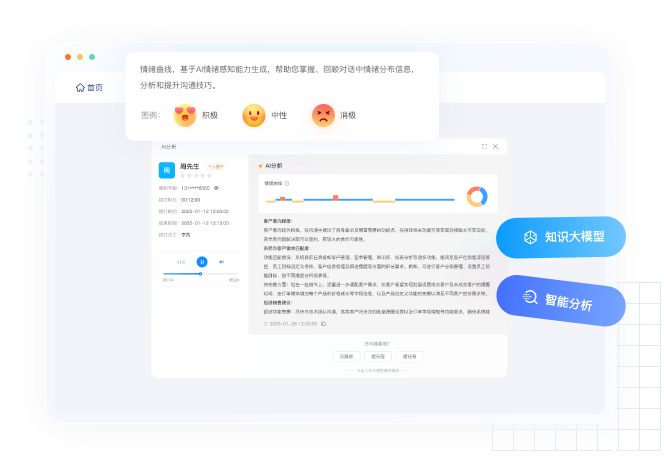Change playback speed x1.0

coord(181,262)
